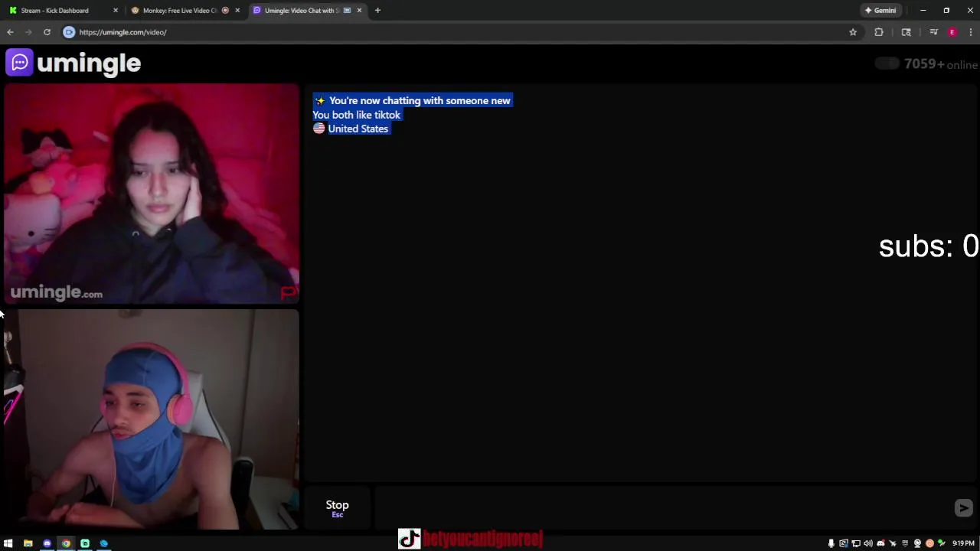Click the airplane mode tray icon
This screenshot has width=980, height=551.
pyautogui.click(x=893, y=543)
